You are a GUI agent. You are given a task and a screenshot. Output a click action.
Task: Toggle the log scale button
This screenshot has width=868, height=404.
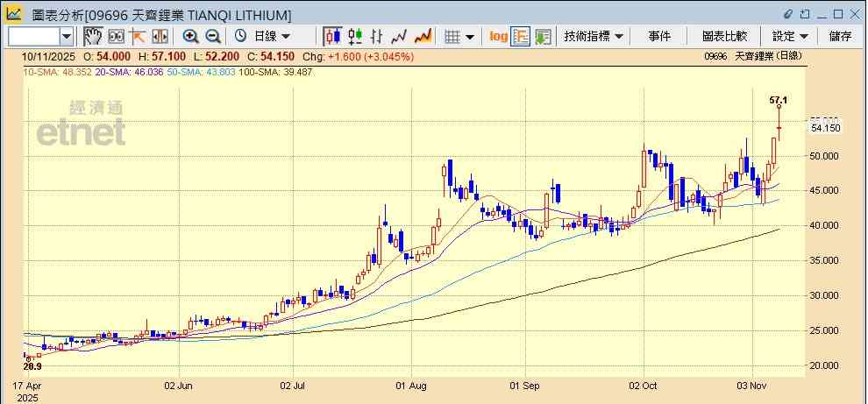click(x=498, y=36)
